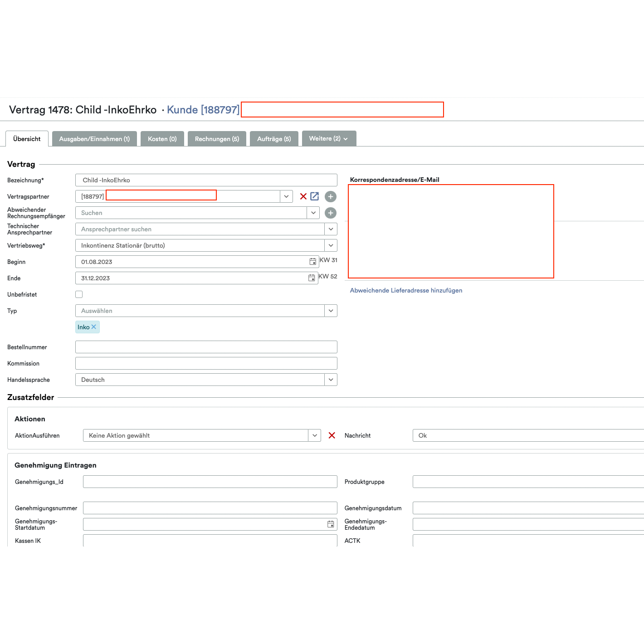The width and height of the screenshot is (644, 644).
Task: Open Vertragspartner record in new window
Action: click(315, 196)
